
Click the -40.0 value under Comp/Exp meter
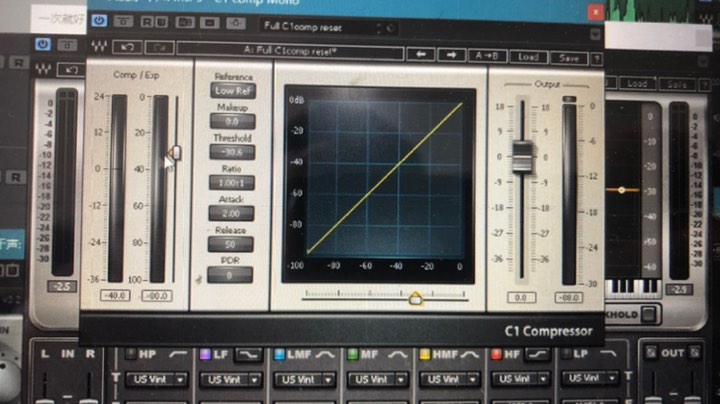(x=115, y=296)
